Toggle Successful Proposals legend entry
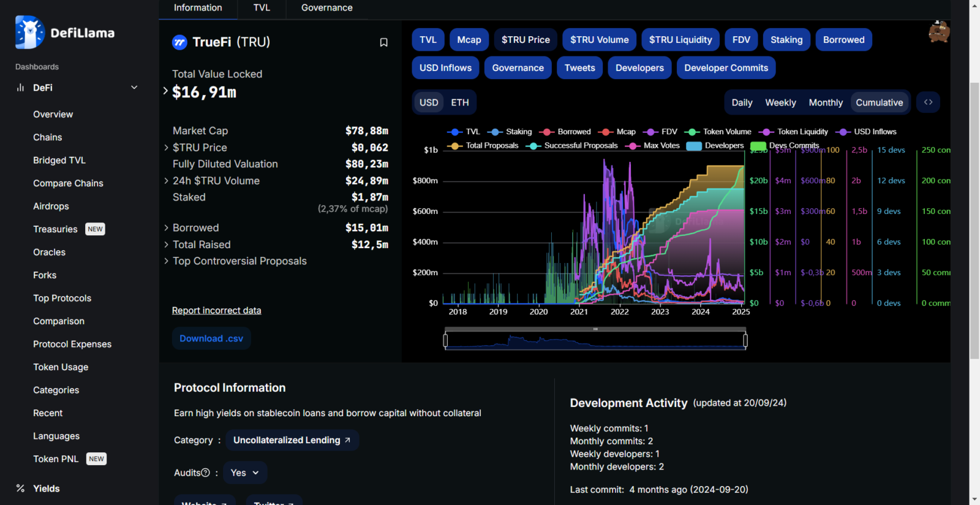 (x=571, y=146)
